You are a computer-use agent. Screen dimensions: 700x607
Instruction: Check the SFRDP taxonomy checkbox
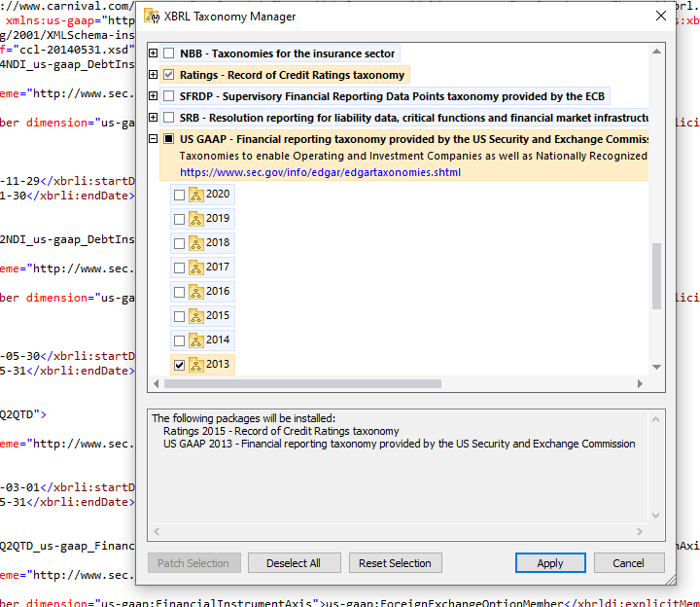point(169,96)
